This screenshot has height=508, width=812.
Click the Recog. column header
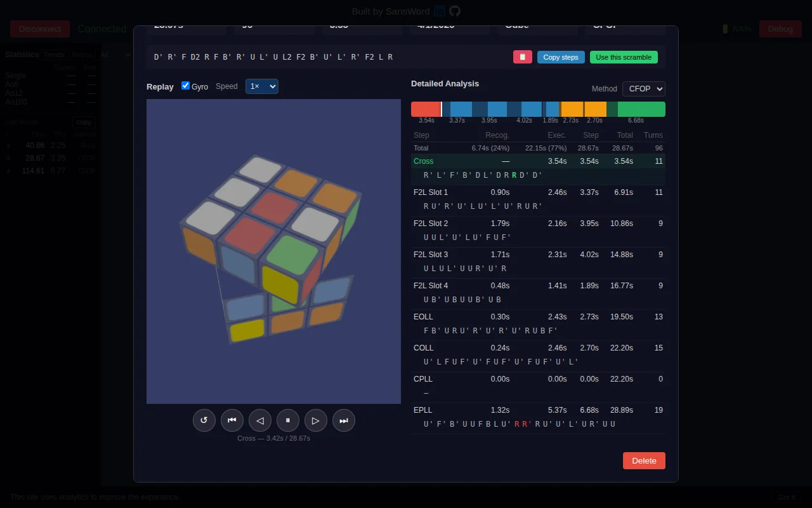(x=497, y=135)
